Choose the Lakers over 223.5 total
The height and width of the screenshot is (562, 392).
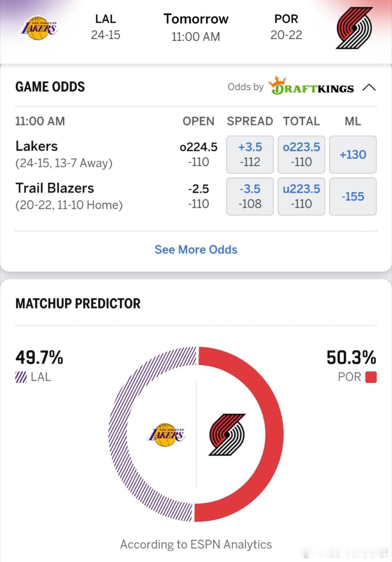coord(301,155)
